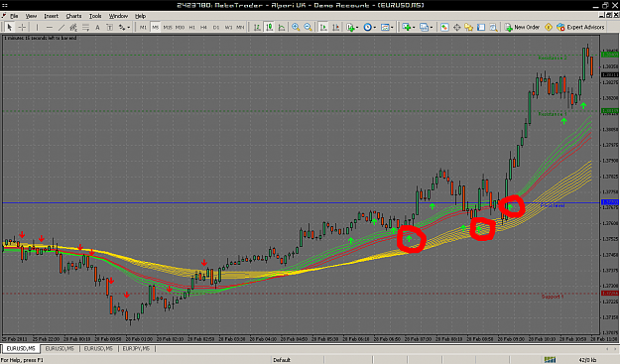This screenshot has width=620, height=364.
Task: Open the Window menu
Action: [x=118, y=16]
